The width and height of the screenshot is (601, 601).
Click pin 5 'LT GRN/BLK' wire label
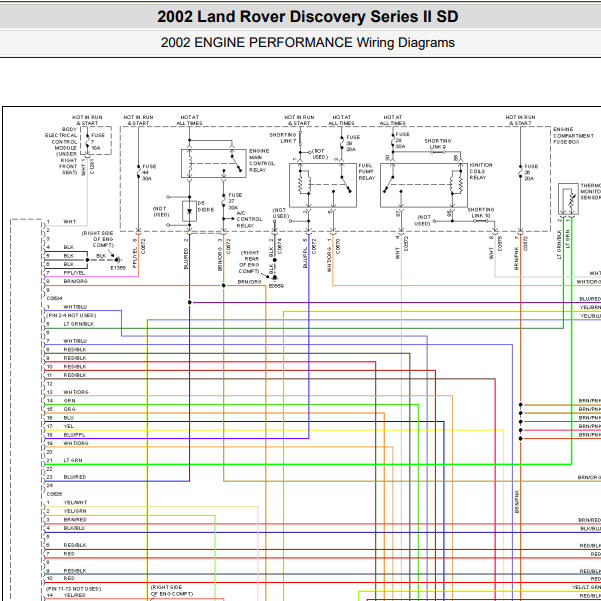click(79, 324)
